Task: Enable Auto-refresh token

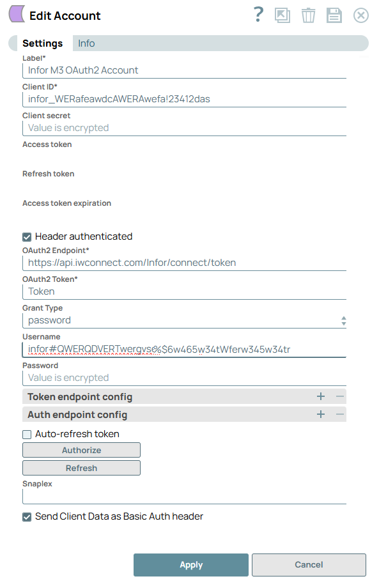Action: pos(26,433)
